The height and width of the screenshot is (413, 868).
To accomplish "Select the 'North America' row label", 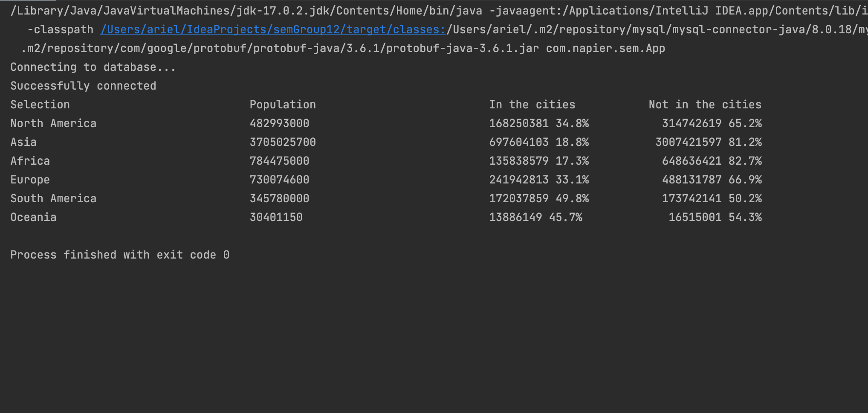I will click(53, 123).
